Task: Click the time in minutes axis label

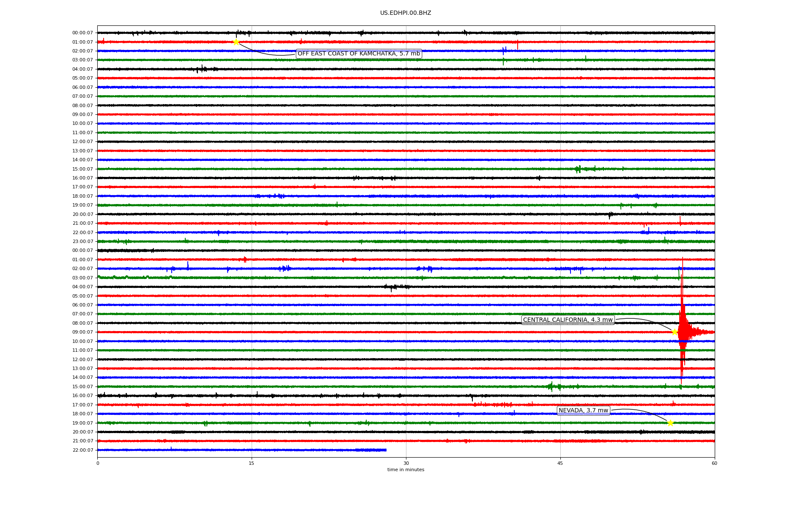Action: pos(405,469)
